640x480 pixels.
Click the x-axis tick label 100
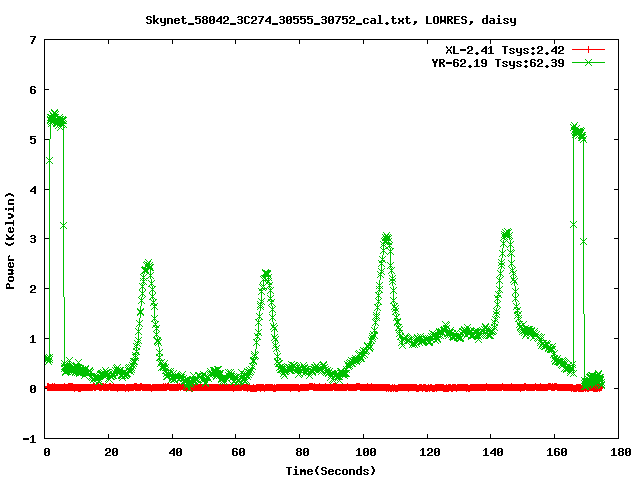pyautogui.click(x=365, y=452)
